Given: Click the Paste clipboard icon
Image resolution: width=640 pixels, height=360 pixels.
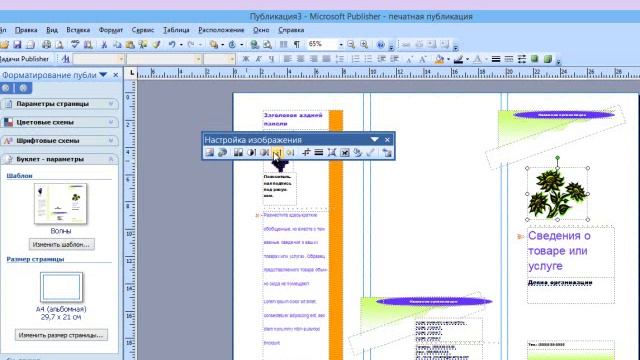Looking at the screenshot, I should pos(130,44).
